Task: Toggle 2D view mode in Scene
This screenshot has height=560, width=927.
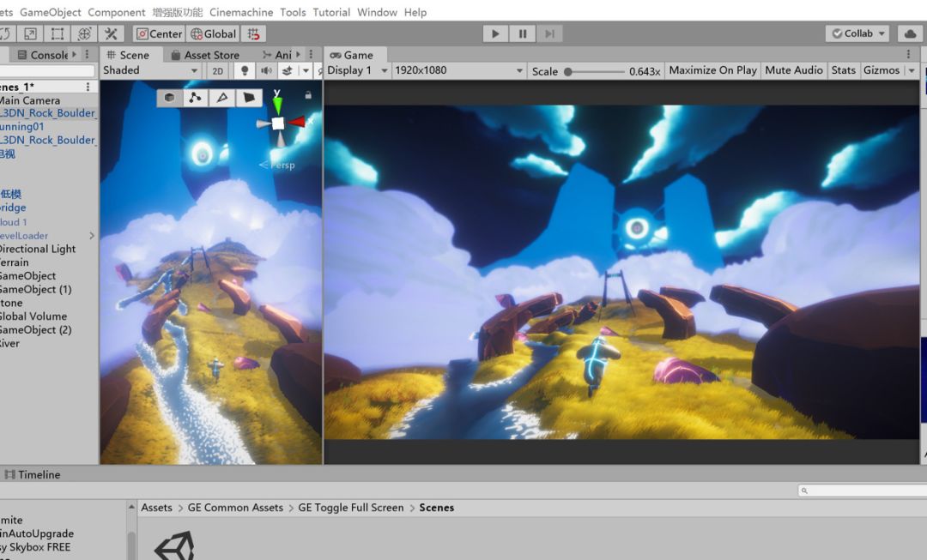Action: click(x=217, y=71)
